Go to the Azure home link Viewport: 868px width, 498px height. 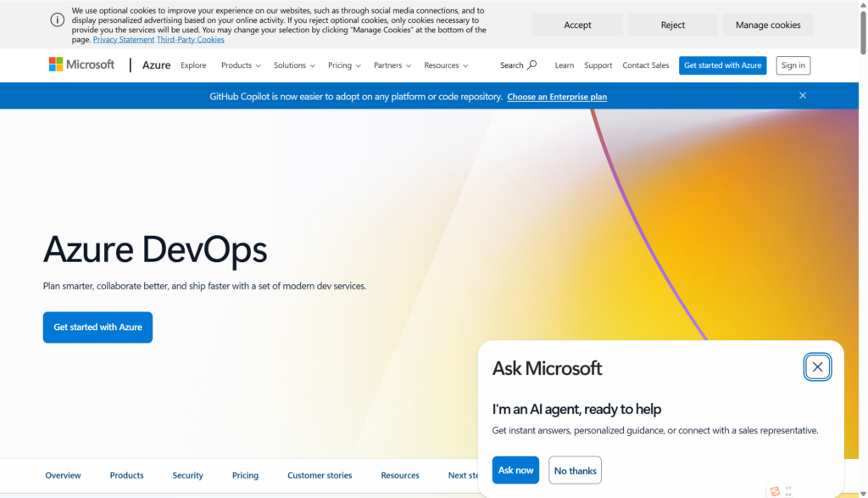156,65
